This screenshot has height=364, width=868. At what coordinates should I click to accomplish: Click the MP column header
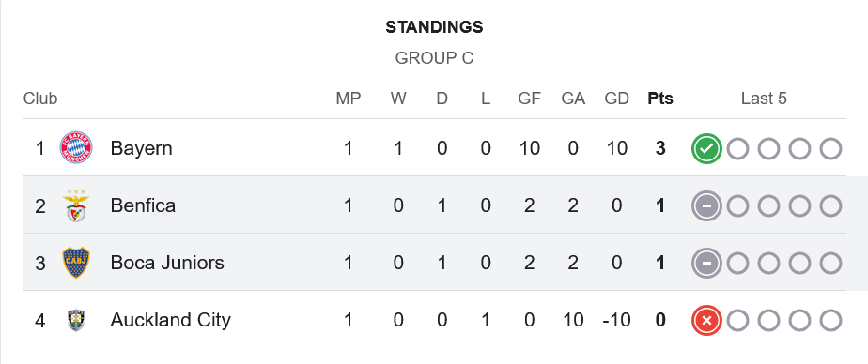coord(349,99)
